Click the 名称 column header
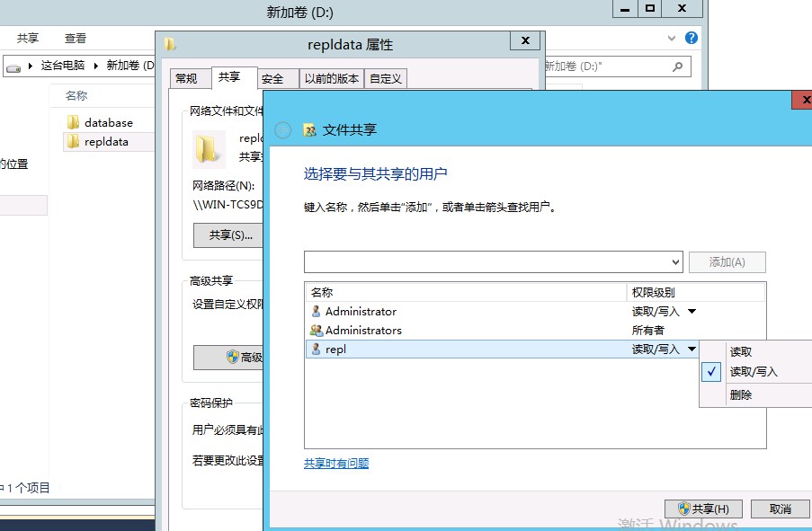 pyautogui.click(x=322, y=293)
